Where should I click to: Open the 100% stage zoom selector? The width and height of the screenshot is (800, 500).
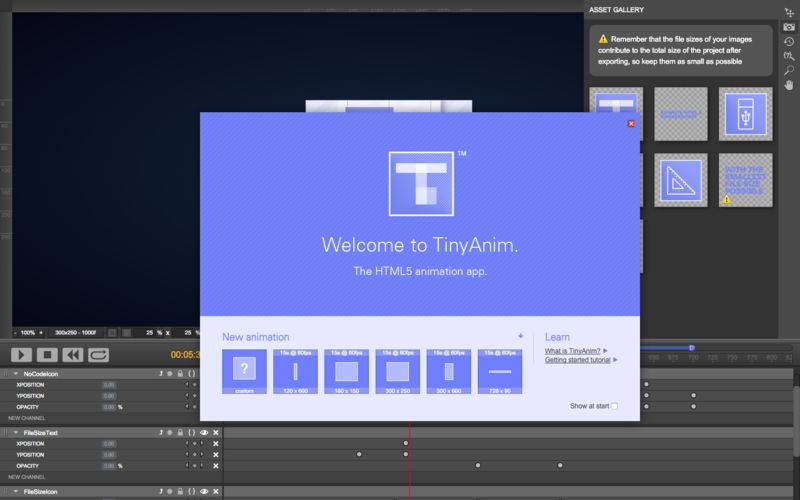[28, 333]
